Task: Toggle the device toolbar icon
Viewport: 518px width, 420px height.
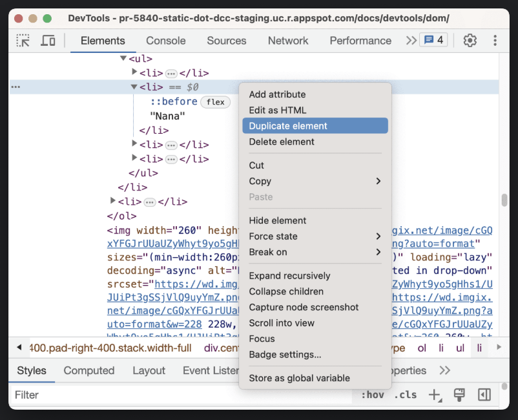Action: pyautogui.click(x=47, y=40)
